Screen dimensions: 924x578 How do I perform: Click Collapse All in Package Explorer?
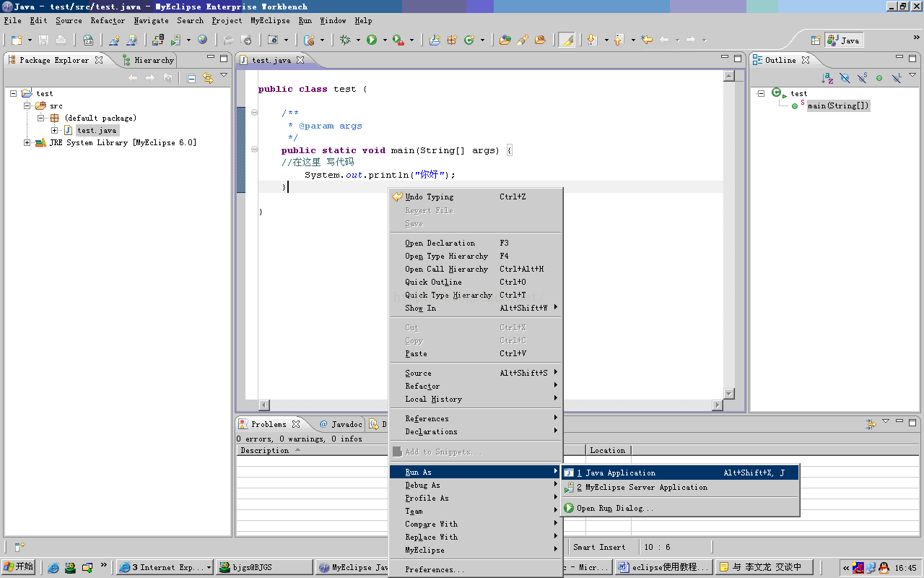pos(191,78)
